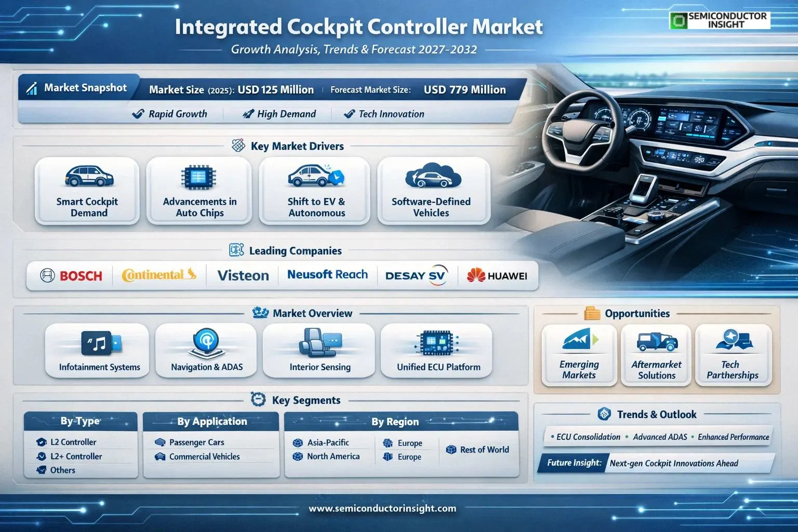This screenshot has height=532, width=798.
Task: Click the Interior Sensing seat icon
Action: click(x=321, y=342)
